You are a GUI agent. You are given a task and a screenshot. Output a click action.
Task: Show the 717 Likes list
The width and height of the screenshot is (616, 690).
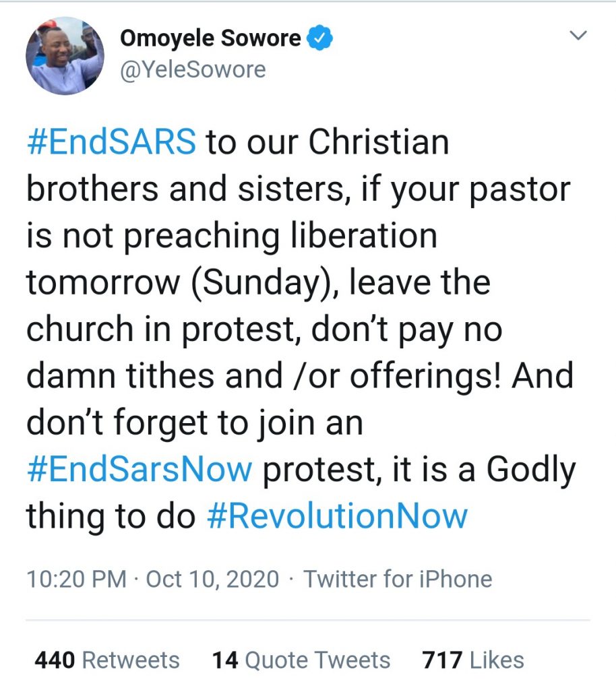click(x=473, y=660)
